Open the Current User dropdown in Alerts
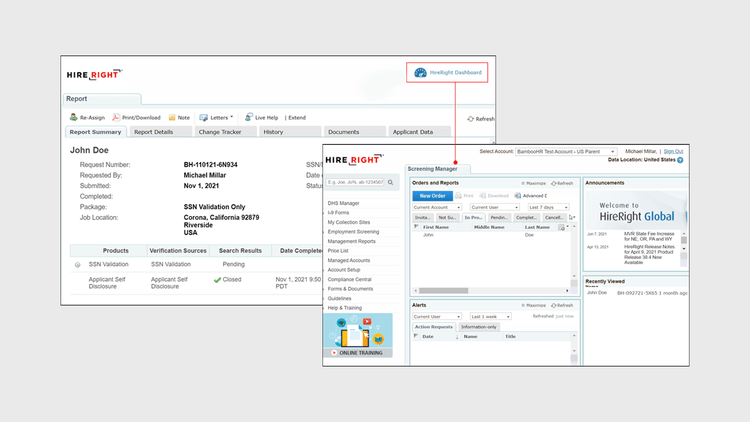The height and width of the screenshot is (422, 750). pyautogui.click(x=437, y=317)
